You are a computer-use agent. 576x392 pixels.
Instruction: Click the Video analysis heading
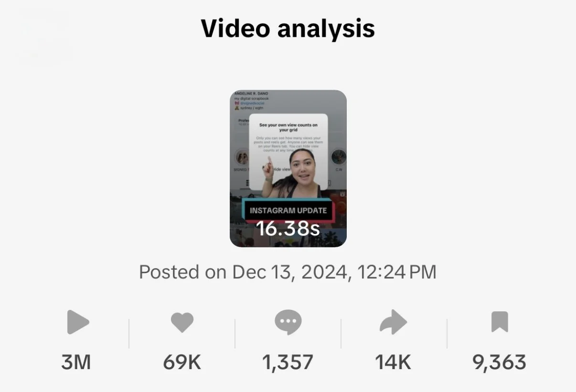(x=288, y=28)
